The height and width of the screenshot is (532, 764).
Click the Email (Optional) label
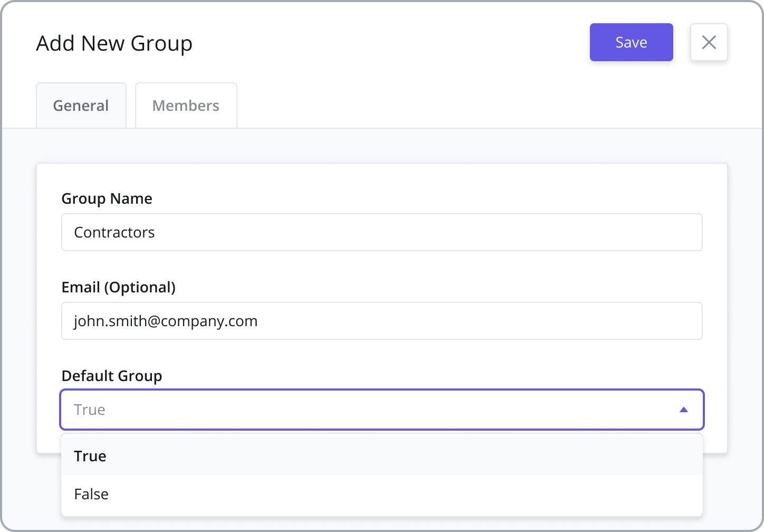coord(118,287)
